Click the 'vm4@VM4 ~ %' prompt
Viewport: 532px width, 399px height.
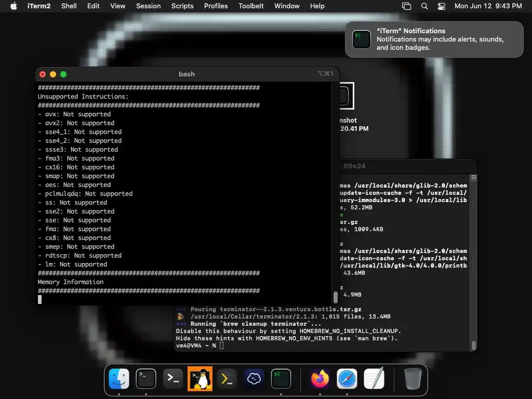(196, 345)
